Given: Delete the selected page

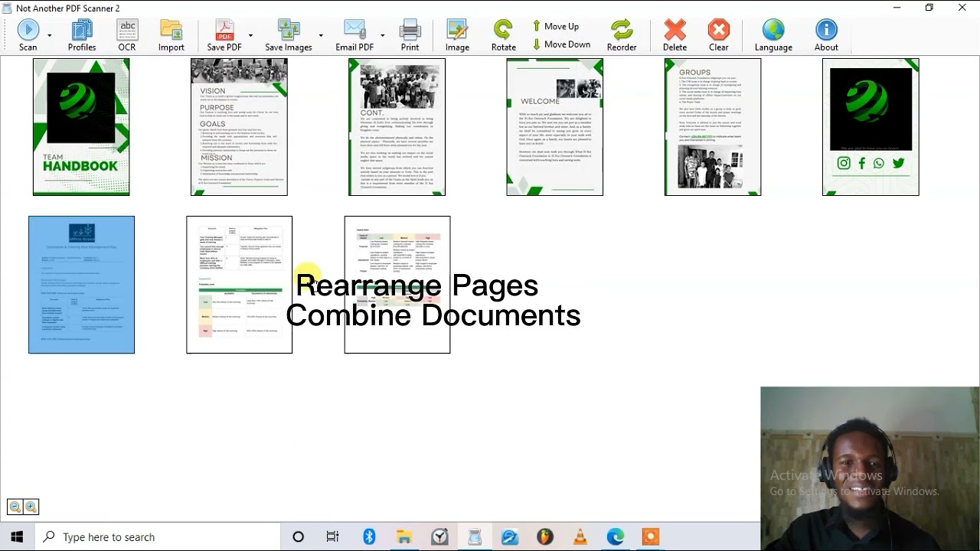Looking at the screenshot, I should pyautogui.click(x=675, y=35).
